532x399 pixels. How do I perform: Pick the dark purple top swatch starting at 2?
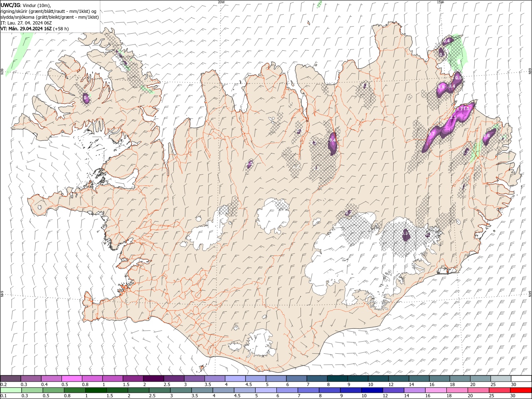tap(153, 379)
